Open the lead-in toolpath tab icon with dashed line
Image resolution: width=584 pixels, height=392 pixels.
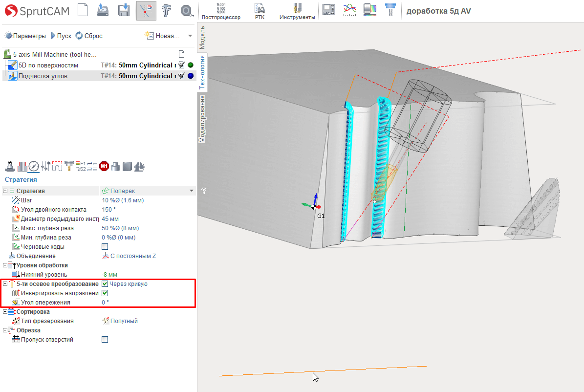click(x=57, y=166)
